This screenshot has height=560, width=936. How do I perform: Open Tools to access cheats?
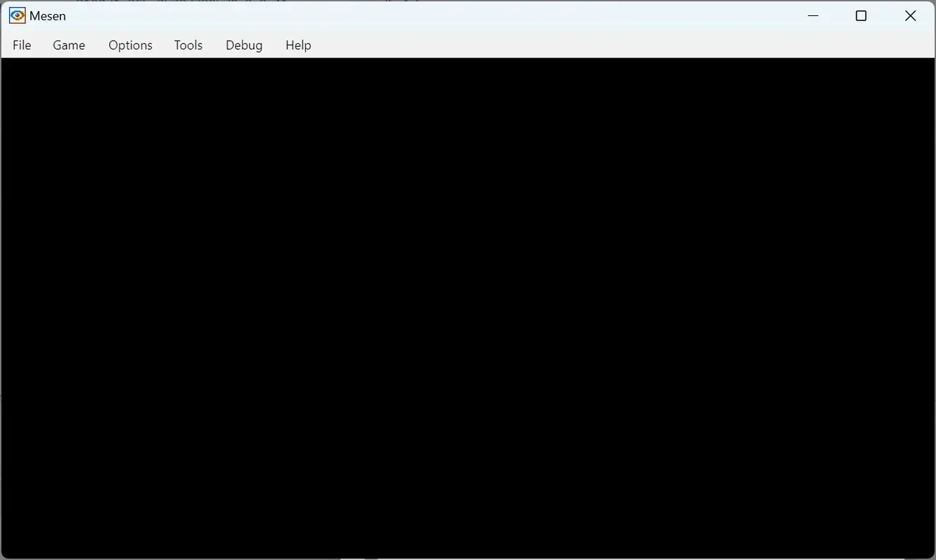pos(187,45)
